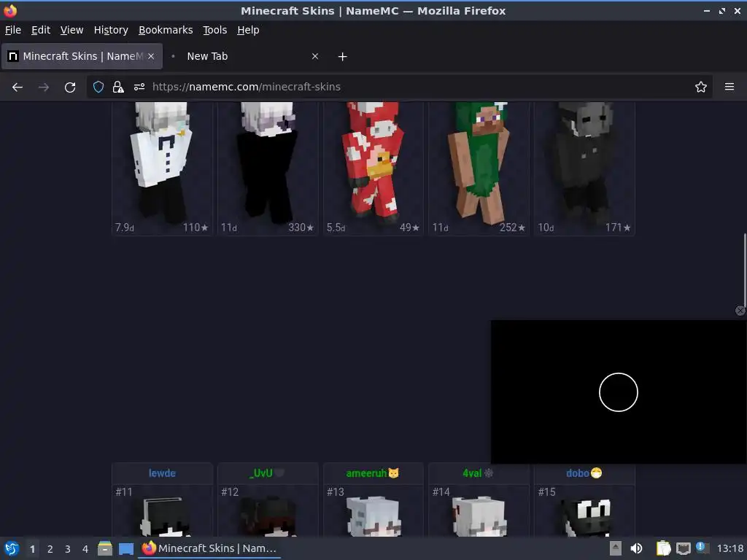The image size is (747, 560).
Task: Open site permissions icon in address bar
Action: 139,87
